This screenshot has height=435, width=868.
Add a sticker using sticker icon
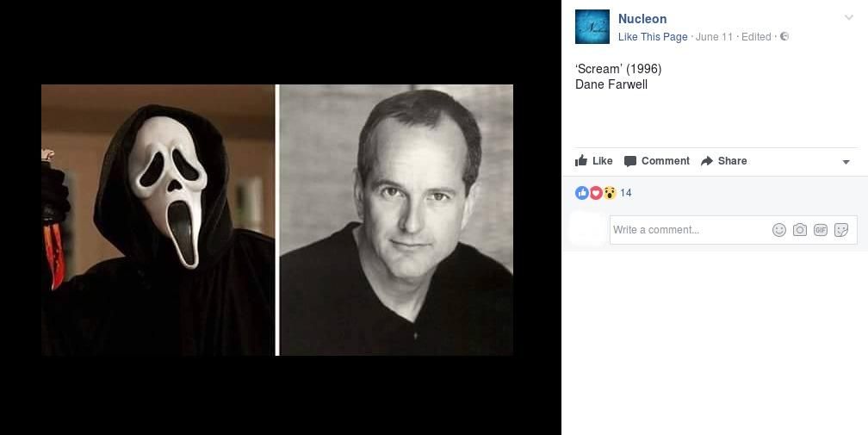(841, 230)
